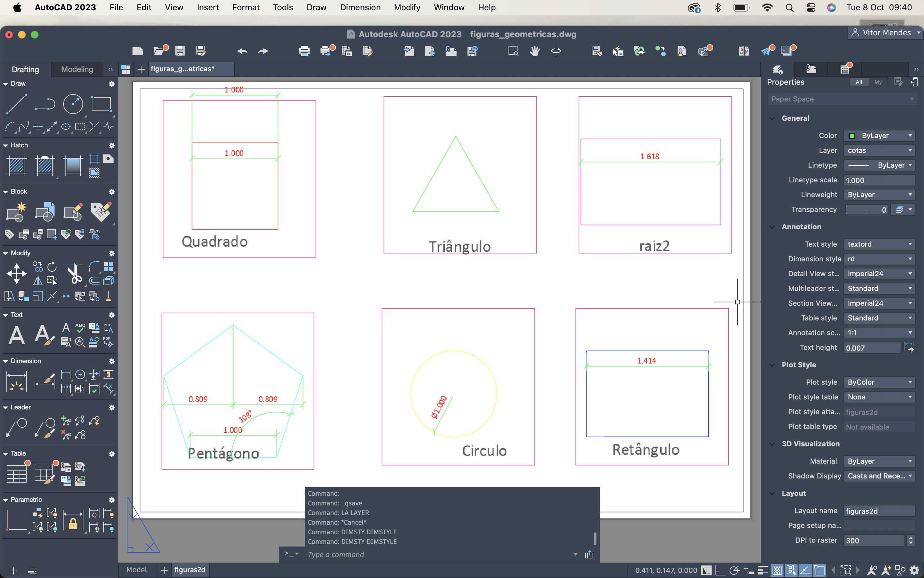Open the Dimension style rd dropdown
The image size is (924, 578).
point(879,259)
